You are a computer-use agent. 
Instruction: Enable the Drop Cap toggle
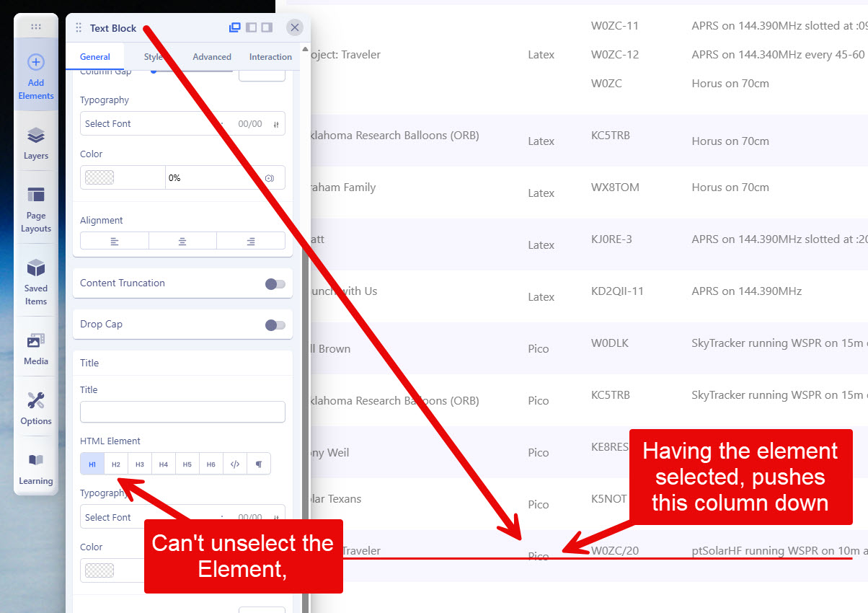[275, 325]
